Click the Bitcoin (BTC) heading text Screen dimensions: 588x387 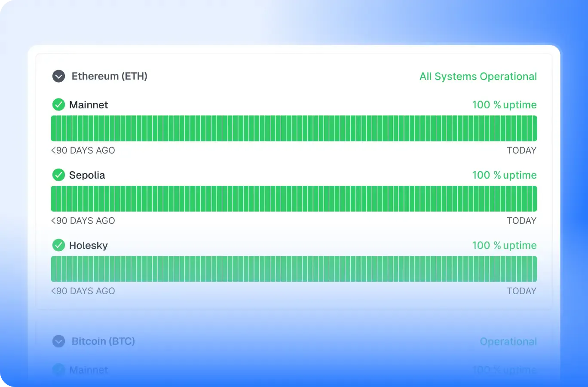[x=103, y=341]
